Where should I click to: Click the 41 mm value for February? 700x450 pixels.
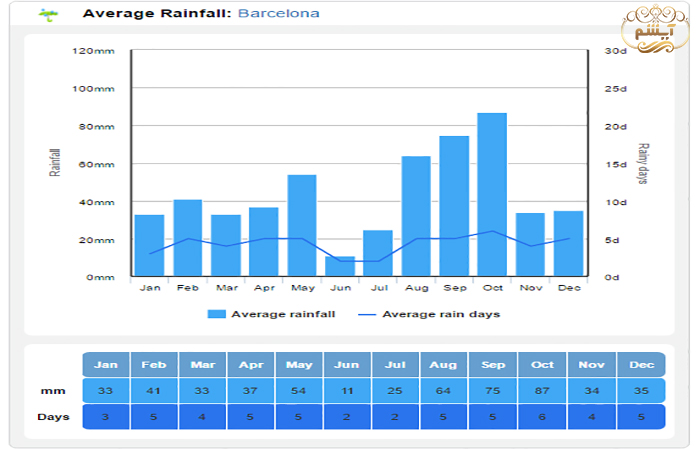pyautogui.click(x=154, y=391)
